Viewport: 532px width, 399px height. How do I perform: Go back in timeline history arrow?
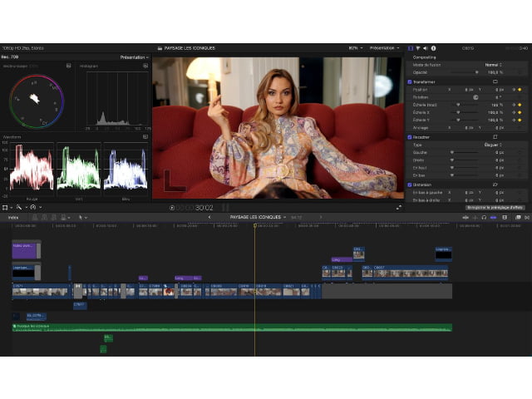click(209, 217)
